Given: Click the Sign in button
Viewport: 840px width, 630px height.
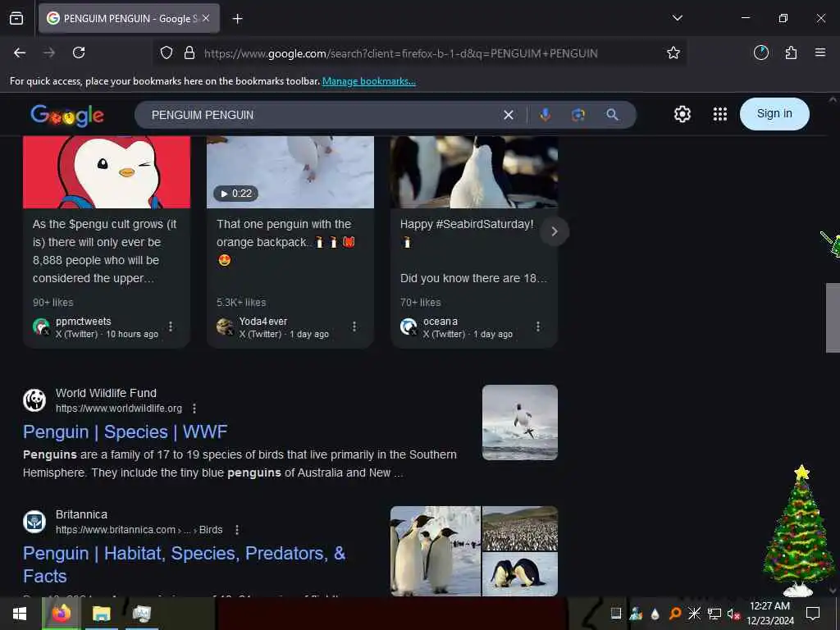Looking at the screenshot, I should [774, 113].
